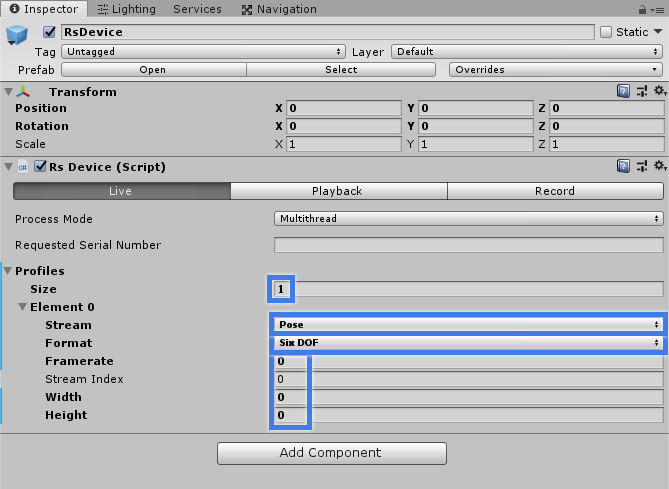The height and width of the screenshot is (489, 669).
Task: Open the Inspector panel options menu icon
Action: pos(658,10)
